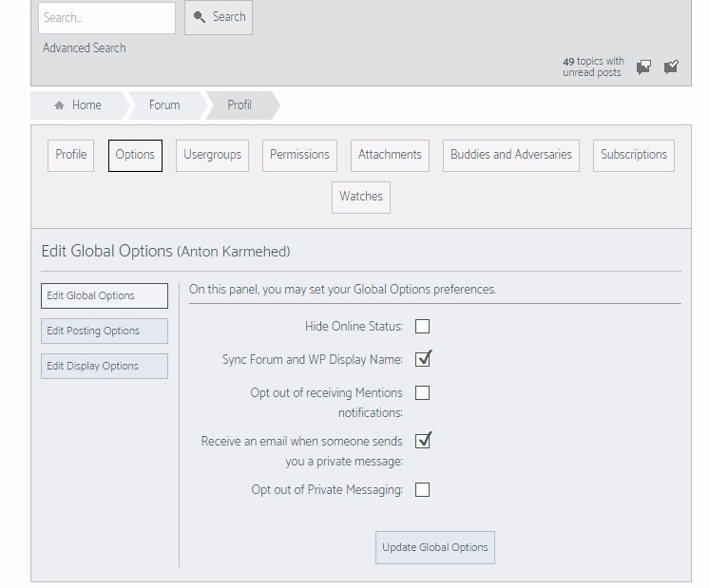This screenshot has height=588, width=709.
Task: Switch to the Watches tab
Action: (361, 197)
